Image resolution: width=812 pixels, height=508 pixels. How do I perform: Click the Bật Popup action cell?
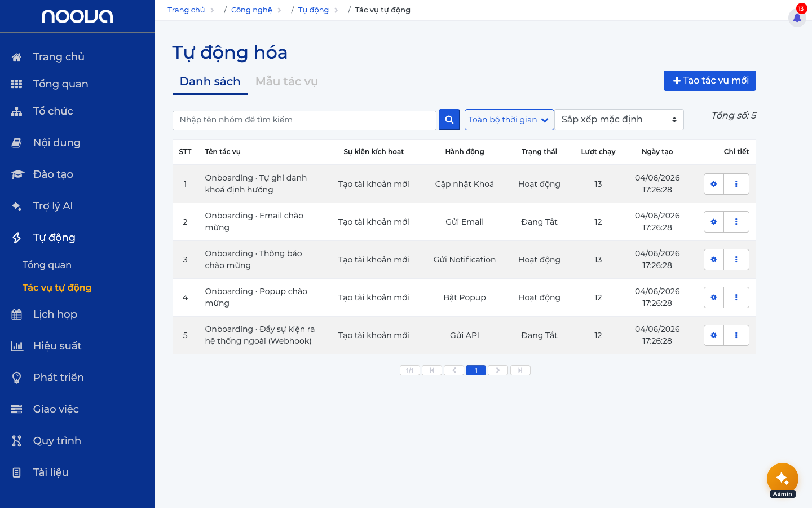(465, 297)
